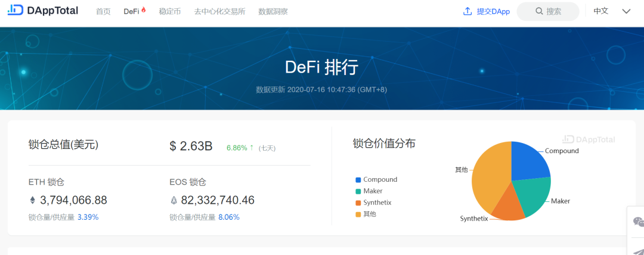Click the 6.86% seven-day change
Screen dimensions: 644x255
pyautogui.click(x=240, y=148)
